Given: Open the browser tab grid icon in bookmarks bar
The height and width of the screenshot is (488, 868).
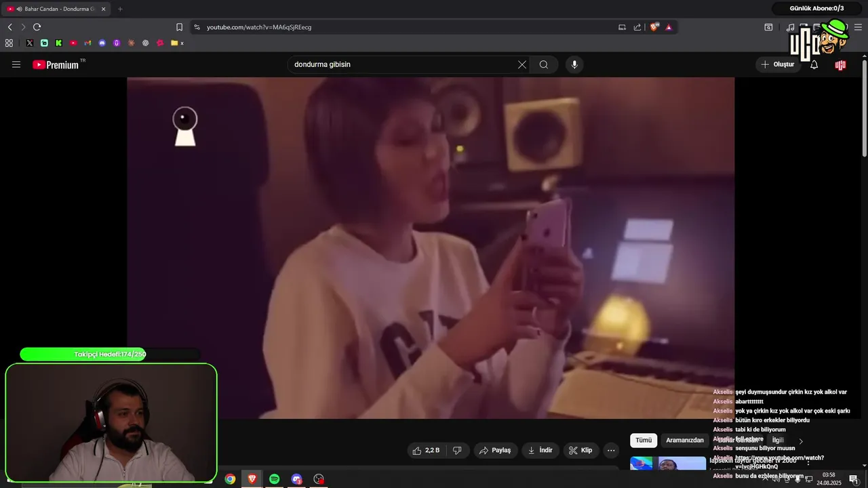Looking at the screenshot, I should coord(9,43).
